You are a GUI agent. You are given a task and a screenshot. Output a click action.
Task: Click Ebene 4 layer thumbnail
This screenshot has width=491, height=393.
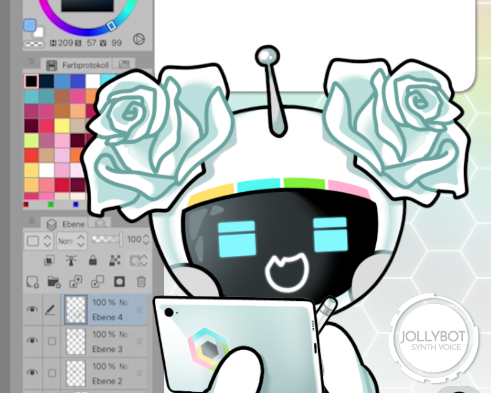pos(76,310)
